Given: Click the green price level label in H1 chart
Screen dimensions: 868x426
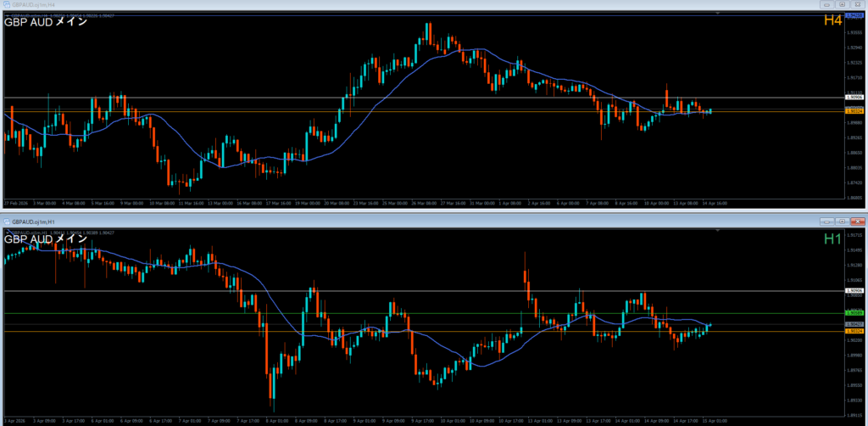Looking at the screenshot, I should (854, 313).
